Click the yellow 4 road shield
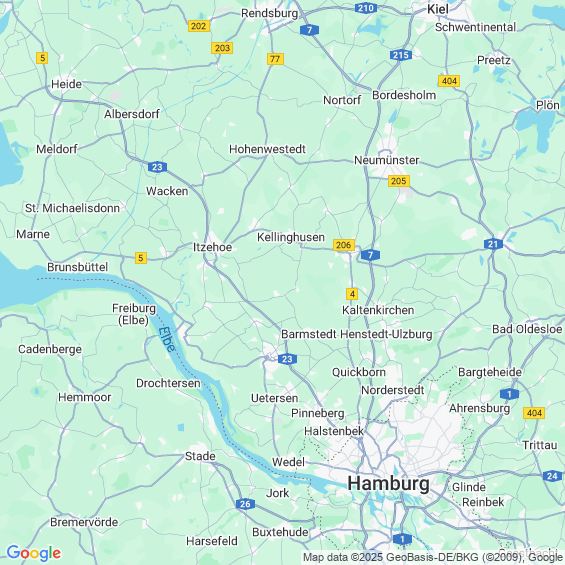Image resolution: width=565 pixels, height=565 pixels. [352, 294]
